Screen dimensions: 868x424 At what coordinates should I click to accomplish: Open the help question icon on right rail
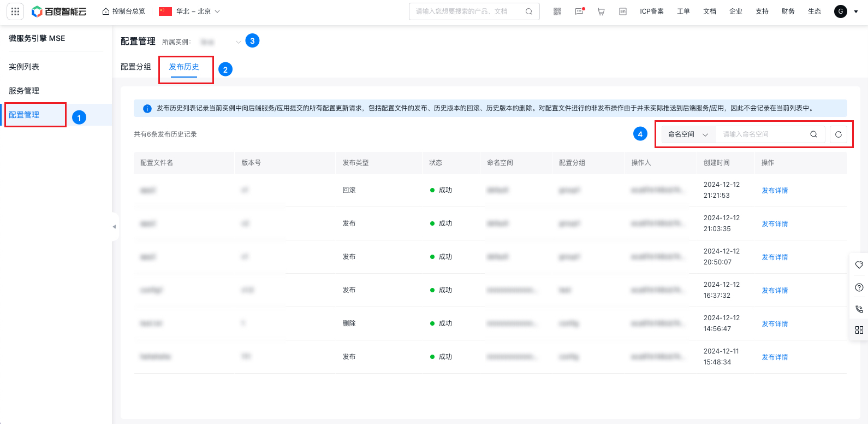point(859,287)
